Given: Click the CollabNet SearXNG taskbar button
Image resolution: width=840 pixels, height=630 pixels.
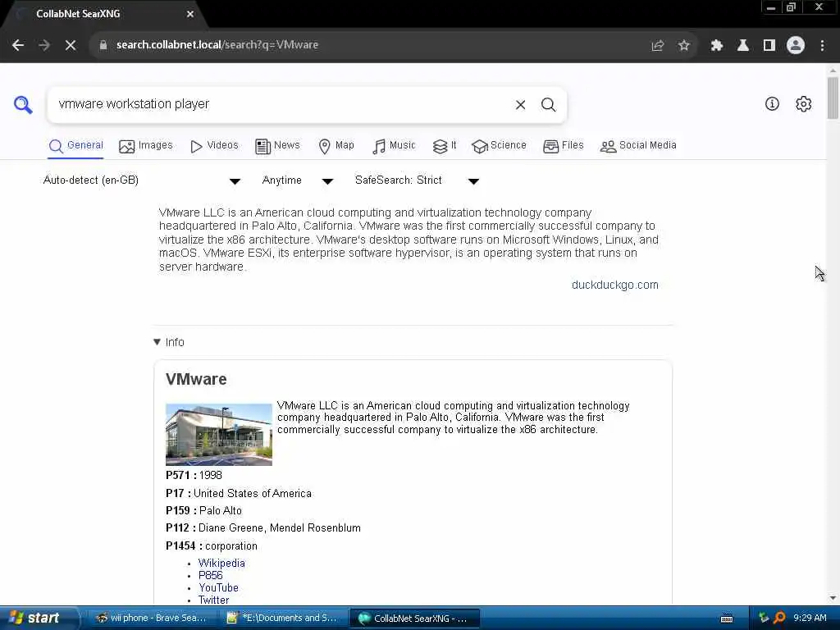Looking at the screenshot, I should point(414,619).
